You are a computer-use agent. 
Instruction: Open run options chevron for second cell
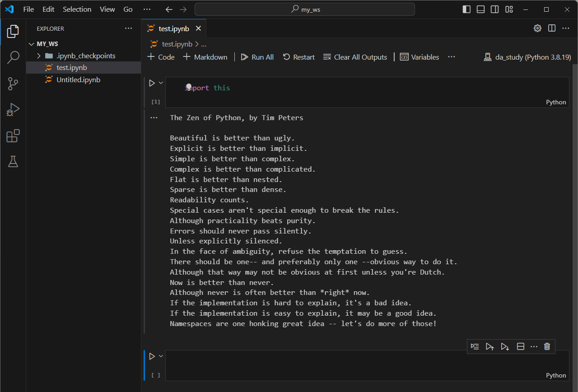pyautogui.click(x=161, y=356)
